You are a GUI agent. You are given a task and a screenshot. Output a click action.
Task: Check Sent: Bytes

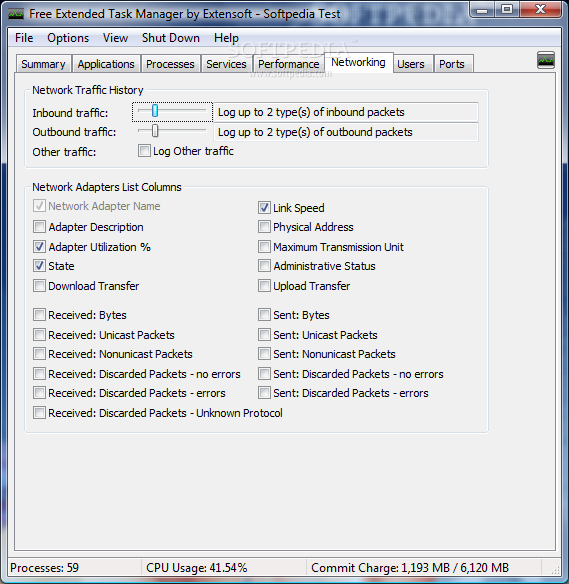(264, 315)
